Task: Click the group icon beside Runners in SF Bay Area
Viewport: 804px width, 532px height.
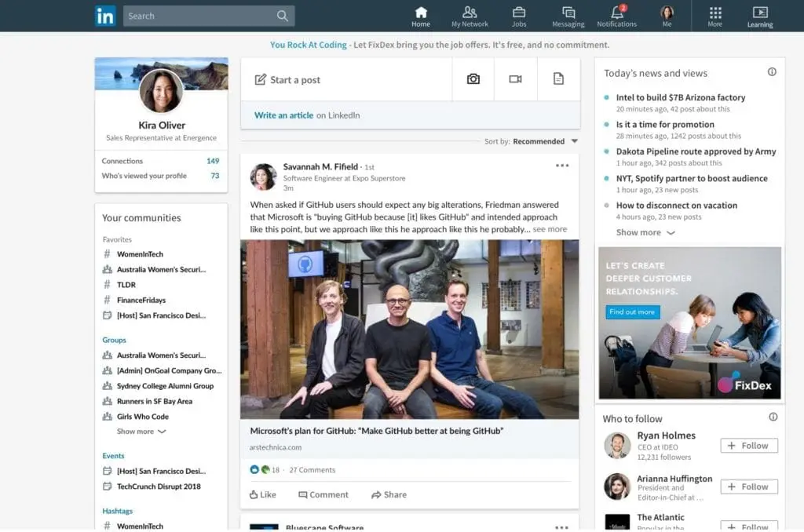Action: click(107, 401)
